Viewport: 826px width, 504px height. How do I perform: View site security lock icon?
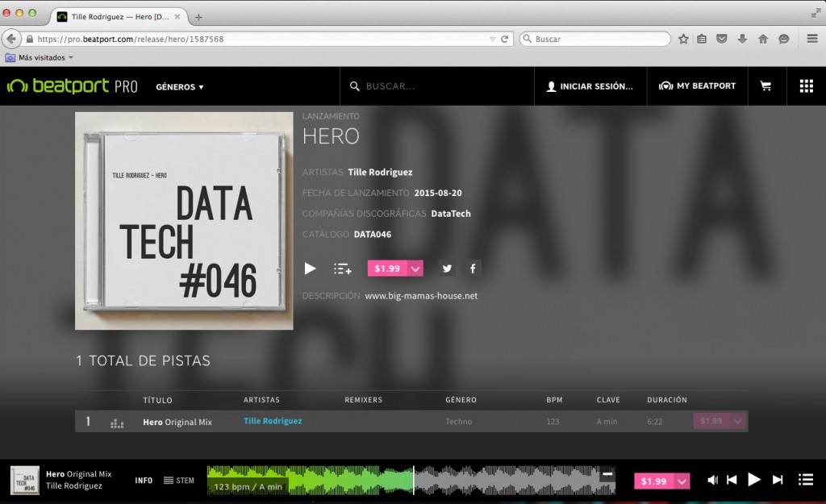click(30, 39)
